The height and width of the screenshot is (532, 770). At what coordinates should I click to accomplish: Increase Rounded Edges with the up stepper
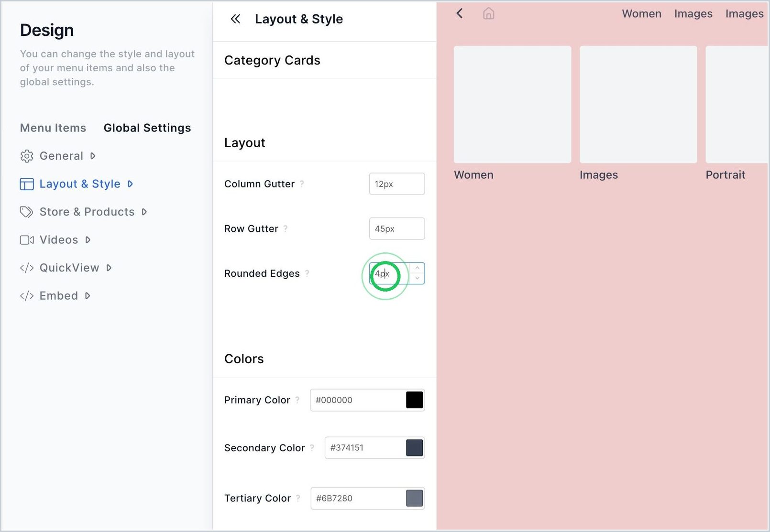(418, 268)
